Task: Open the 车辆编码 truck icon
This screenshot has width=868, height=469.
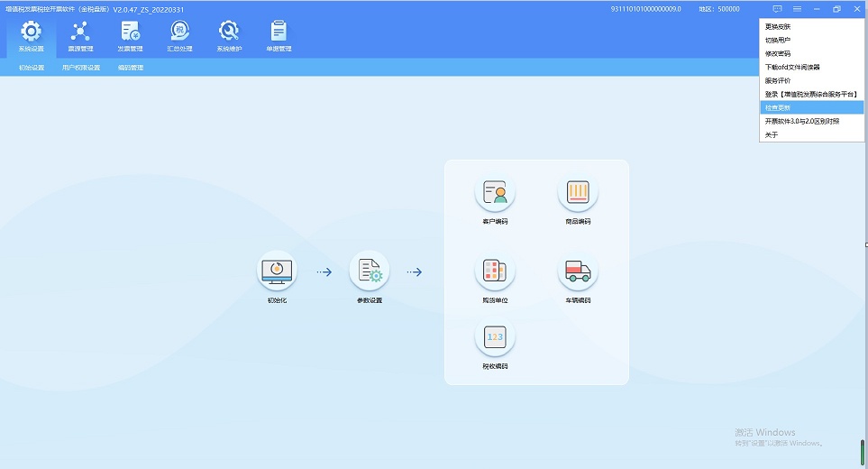Action: (578, 271)
